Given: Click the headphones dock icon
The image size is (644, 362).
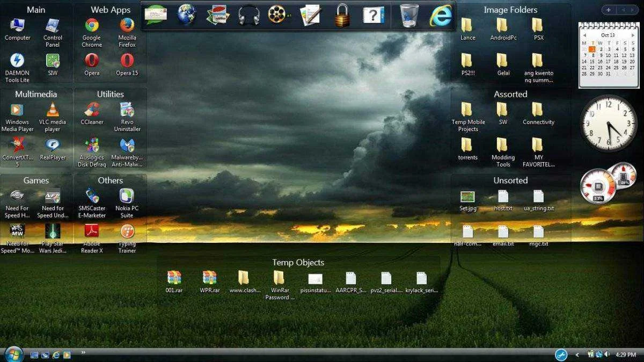Looking at the screenshot, I should click(x=249, y=15).
